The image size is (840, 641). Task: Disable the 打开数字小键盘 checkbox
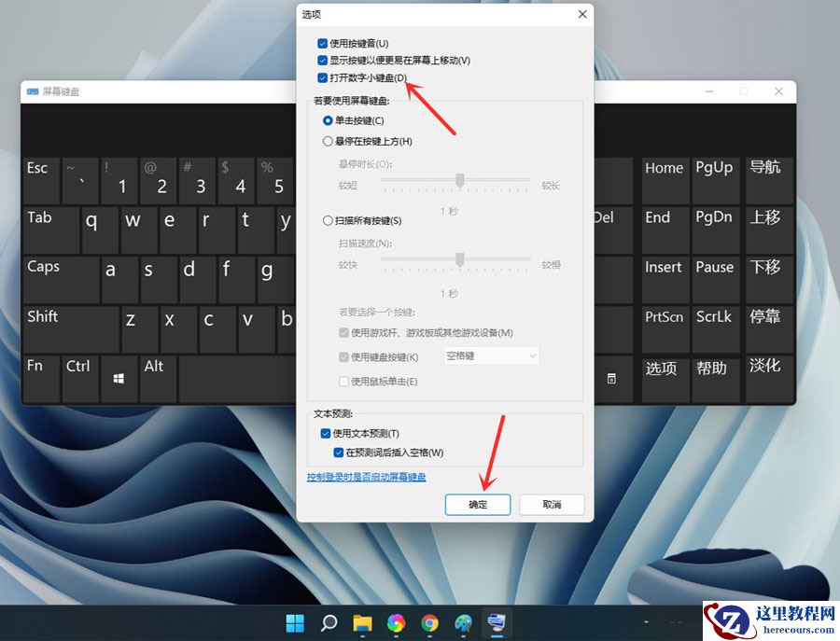[323, 77]
